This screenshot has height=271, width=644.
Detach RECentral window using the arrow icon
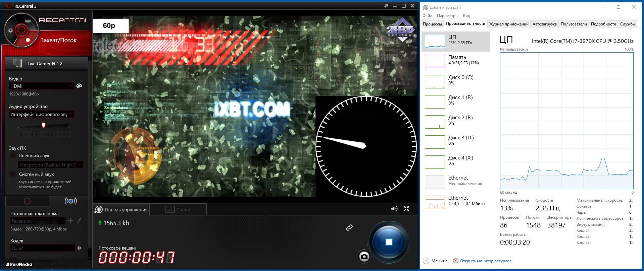[x=386, y=6]
